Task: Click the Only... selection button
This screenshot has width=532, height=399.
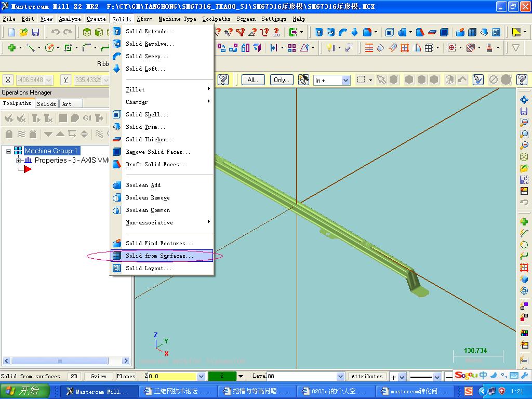Action: click(282, 79)
